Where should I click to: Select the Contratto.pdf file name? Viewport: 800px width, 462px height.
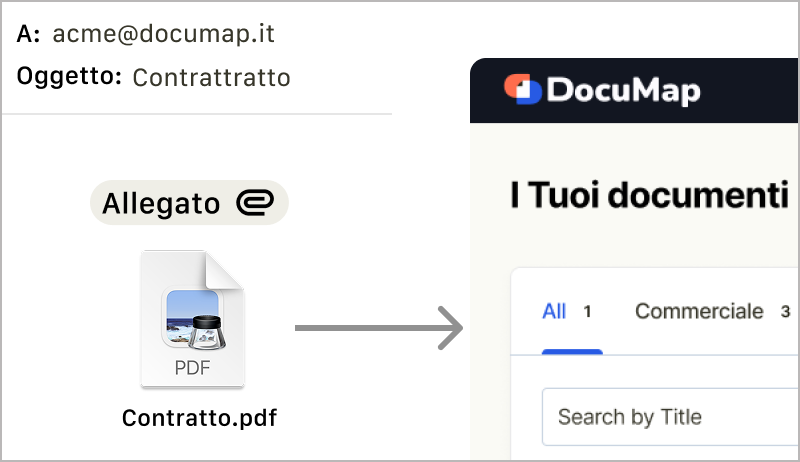click(x=199, y=417)
